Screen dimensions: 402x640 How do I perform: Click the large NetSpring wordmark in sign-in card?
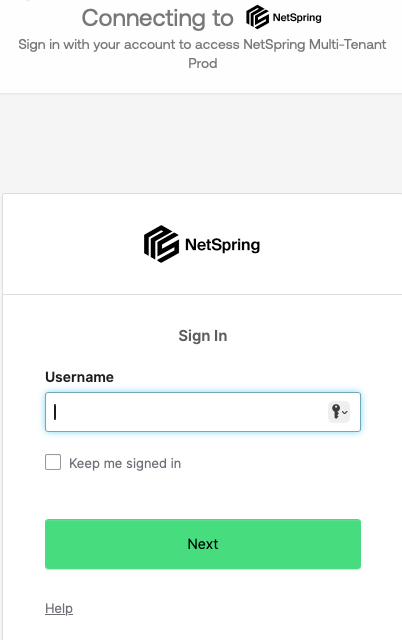(x=222, y=245)
